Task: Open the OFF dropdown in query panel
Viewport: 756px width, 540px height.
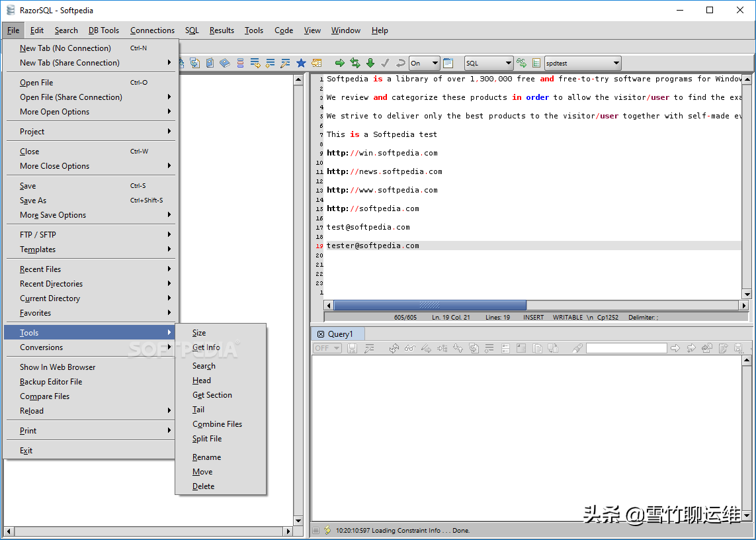Action: point(327,348)
